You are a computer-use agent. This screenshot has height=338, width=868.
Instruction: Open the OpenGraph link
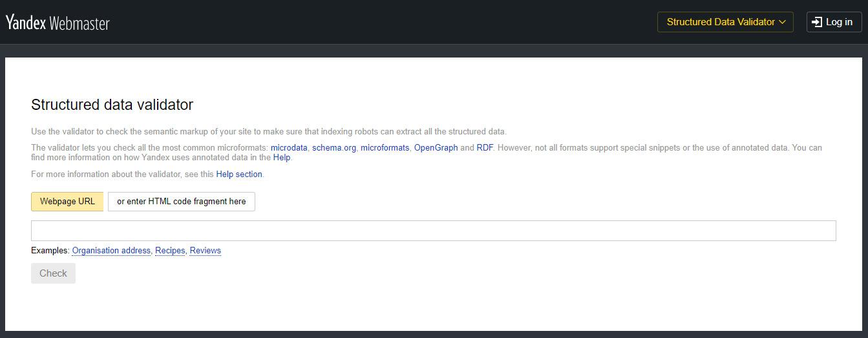coord(436,147)
